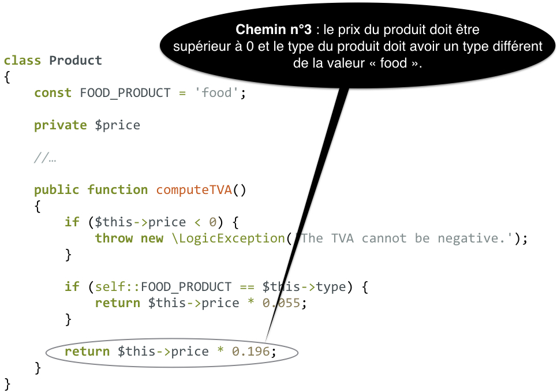
Task: Click the black speech bubble callout
Action: (x=357, y=46)
